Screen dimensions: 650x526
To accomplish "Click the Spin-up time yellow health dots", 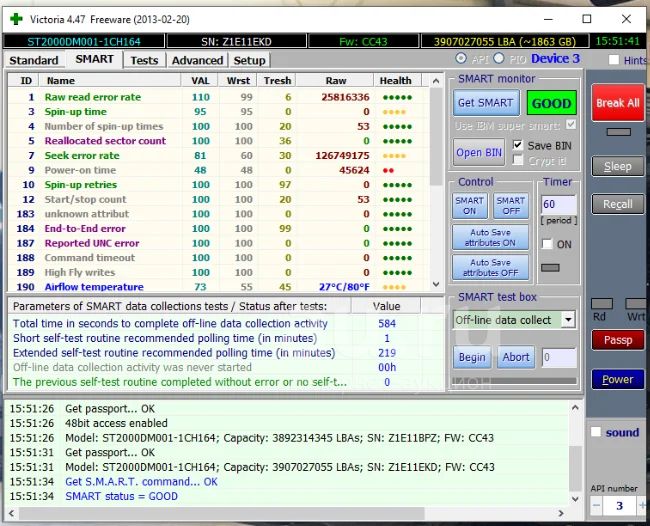I will (394, 112).
